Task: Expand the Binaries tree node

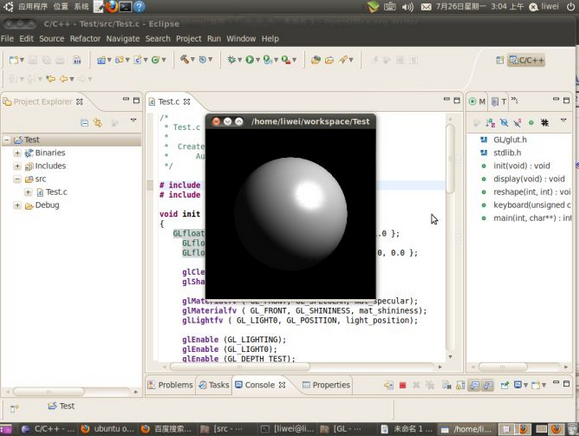Action: click(17, 152)
